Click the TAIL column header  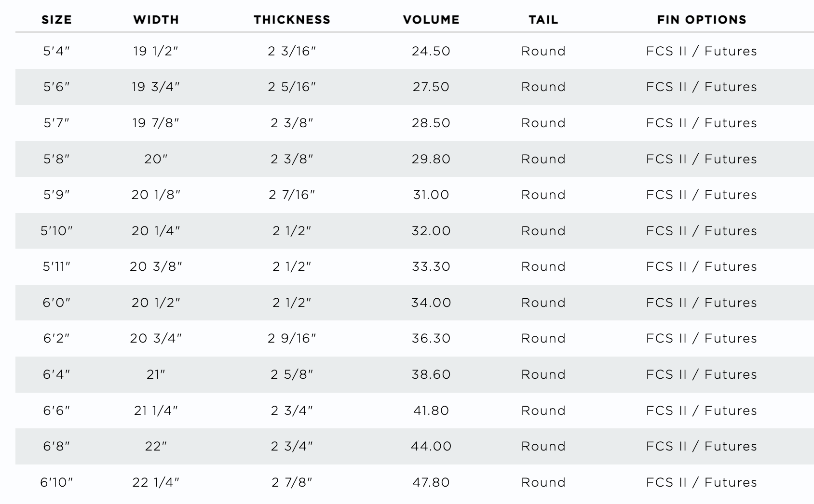pyautogui.click(x=543, y=20)
